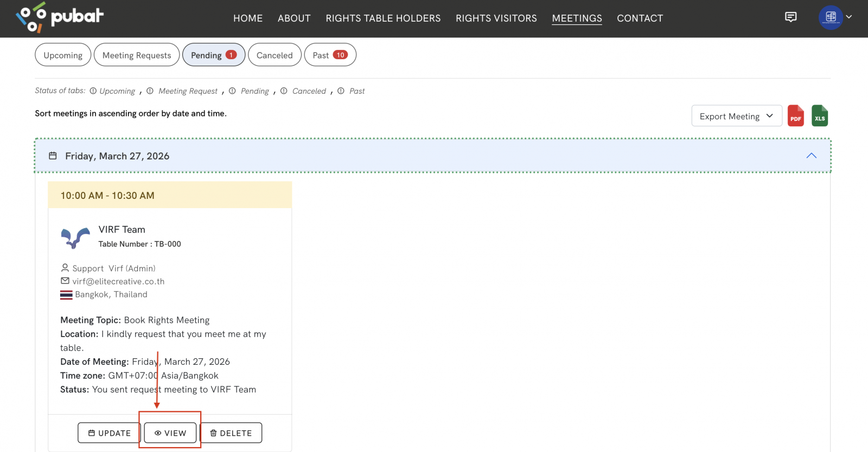Open RIGHTS VISITORS page
868x452 pixels.
click(496, 18)
